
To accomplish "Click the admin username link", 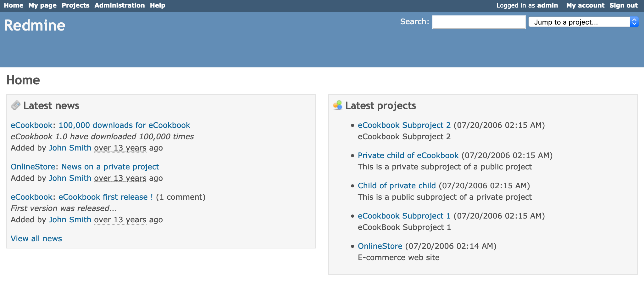I will [547, 5].
